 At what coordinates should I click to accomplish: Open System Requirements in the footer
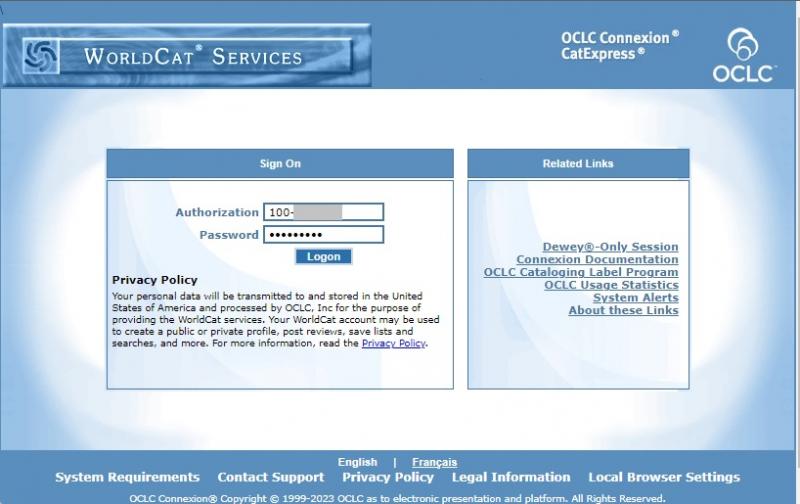[127, 478]
